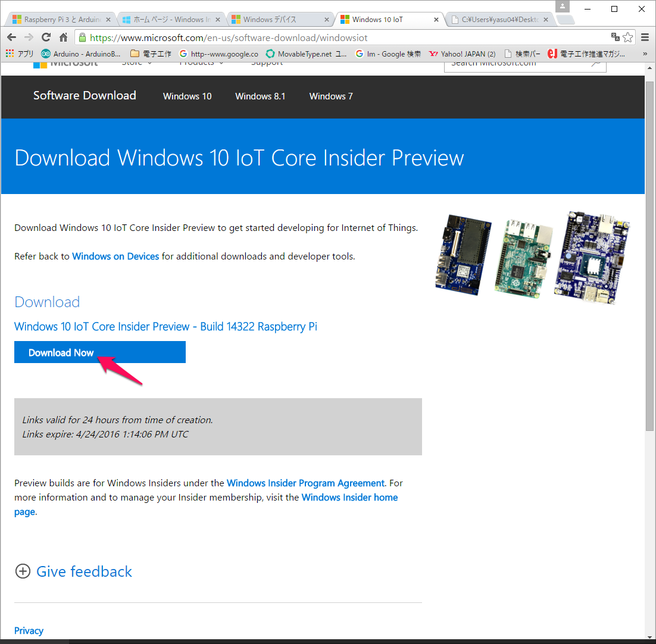Minimize the Chrome window

click(588, 9)
